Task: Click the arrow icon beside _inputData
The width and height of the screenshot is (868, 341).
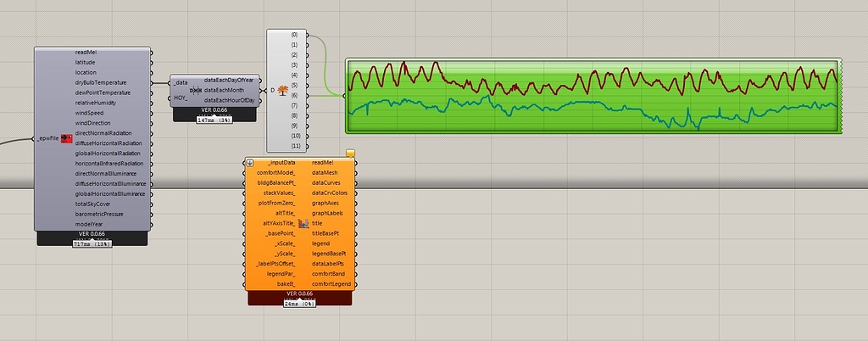Action: click(x=250, y=163)
